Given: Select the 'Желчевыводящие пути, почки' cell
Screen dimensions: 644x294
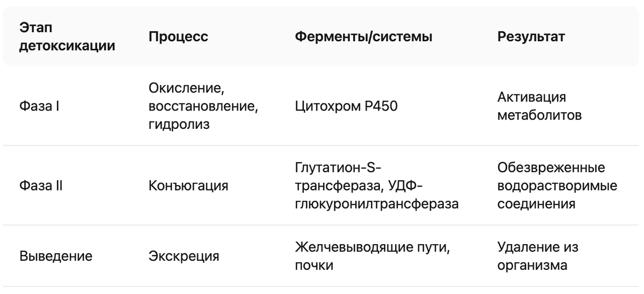Looking at the screenshot, I should click(x=372, y=256).
